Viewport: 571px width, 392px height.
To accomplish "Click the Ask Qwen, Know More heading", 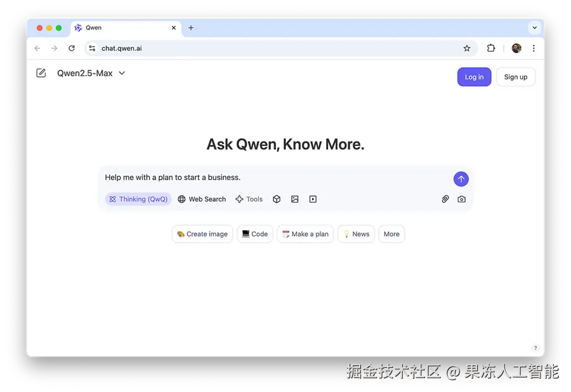I will coord(285,144).
